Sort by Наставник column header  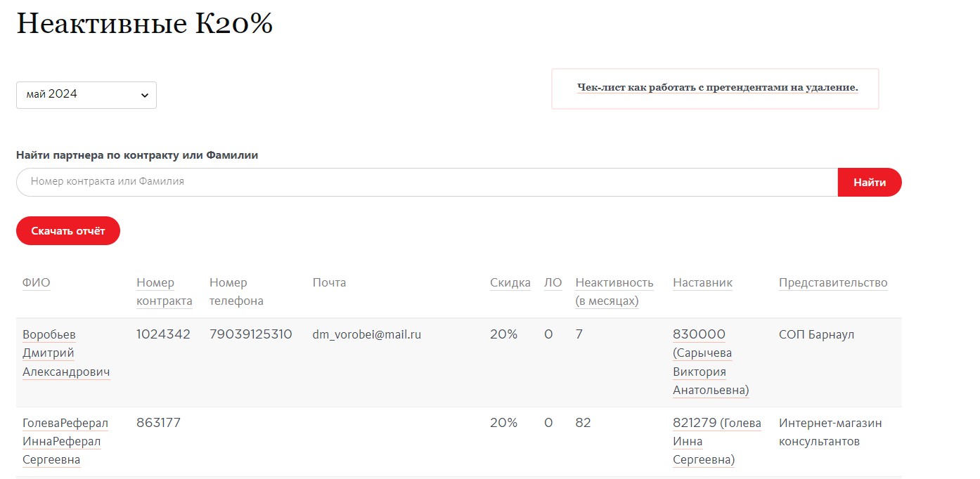(x=702, y=283)
